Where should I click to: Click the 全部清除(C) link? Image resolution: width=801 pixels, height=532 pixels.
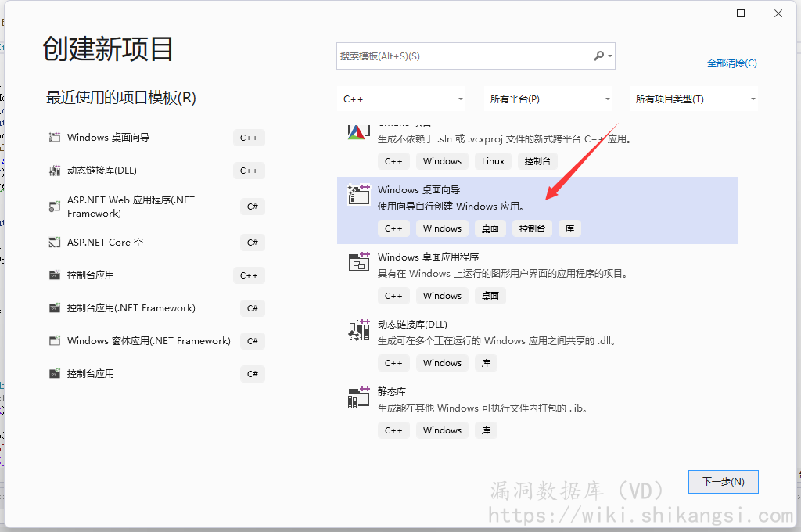click(x=731, y=63)
